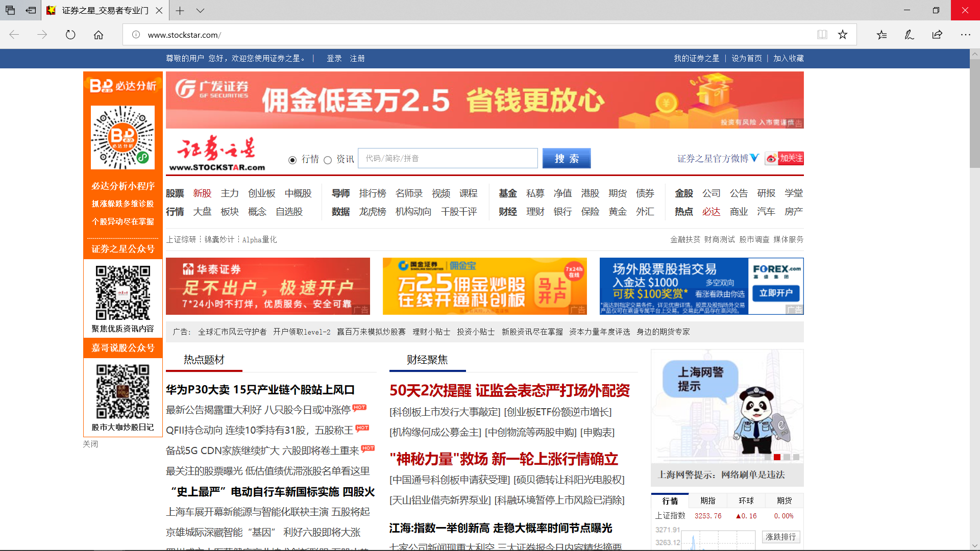Switch to the 环球 market tab

pos(746,501)
